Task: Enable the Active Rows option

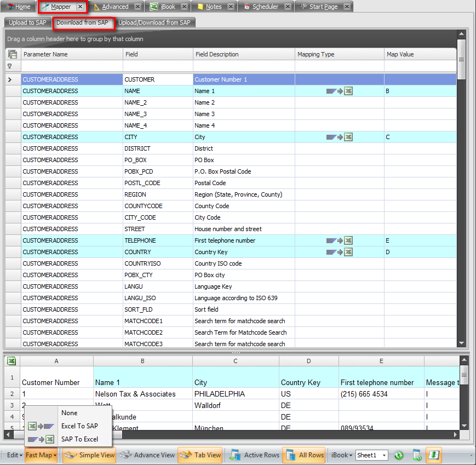Action: pyautogui.click(x=255, y=455)
